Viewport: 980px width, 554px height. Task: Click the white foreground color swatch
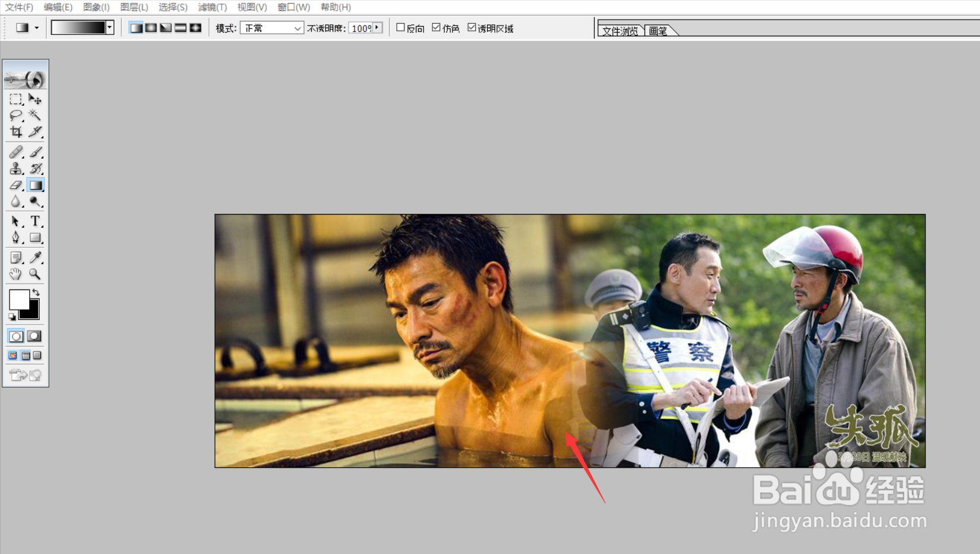pos(18,299)
